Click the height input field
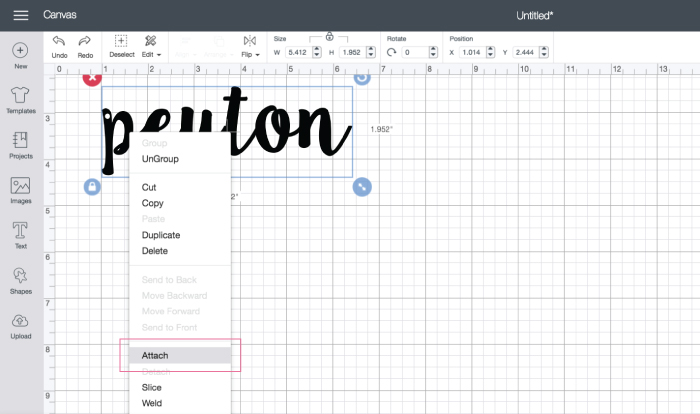700x414 pixels. pos(352,52)
